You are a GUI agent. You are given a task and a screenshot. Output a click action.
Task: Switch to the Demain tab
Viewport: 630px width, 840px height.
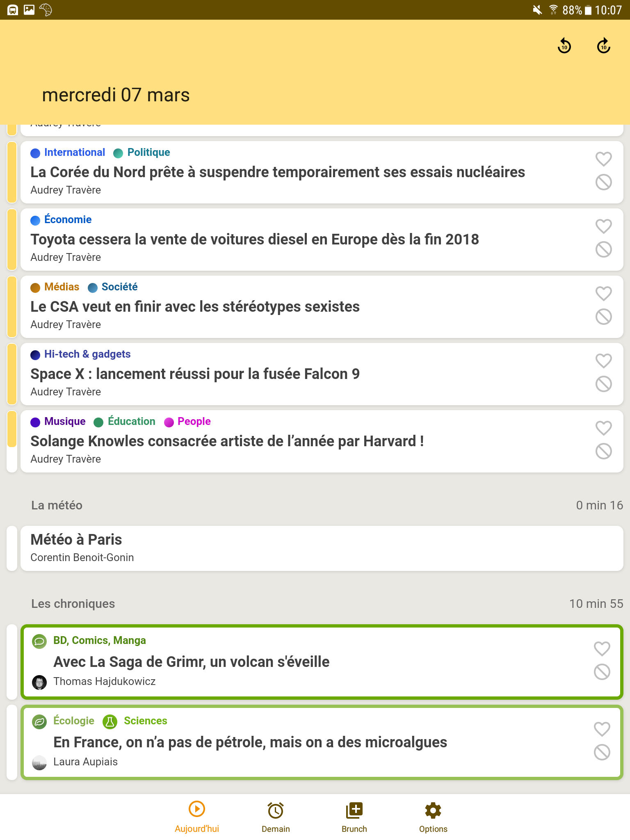pyautogui.click(x=276, y=817)
